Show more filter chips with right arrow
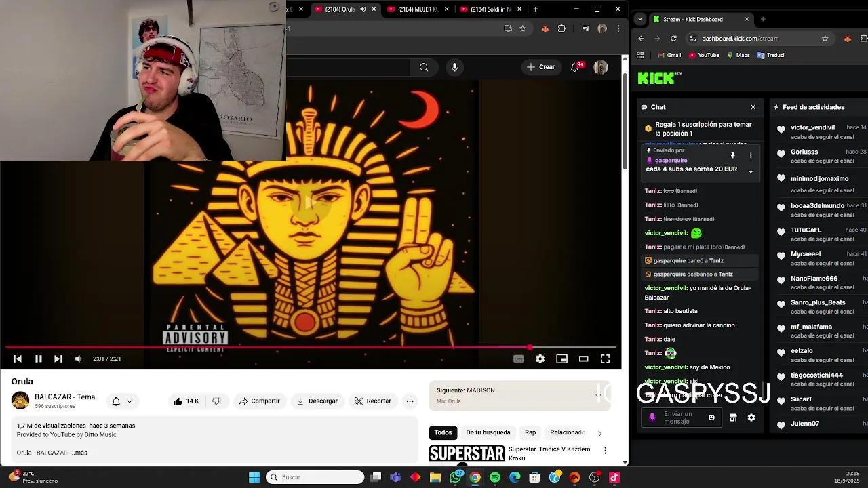This screenshot has width=868, height=488. [599, 433]
